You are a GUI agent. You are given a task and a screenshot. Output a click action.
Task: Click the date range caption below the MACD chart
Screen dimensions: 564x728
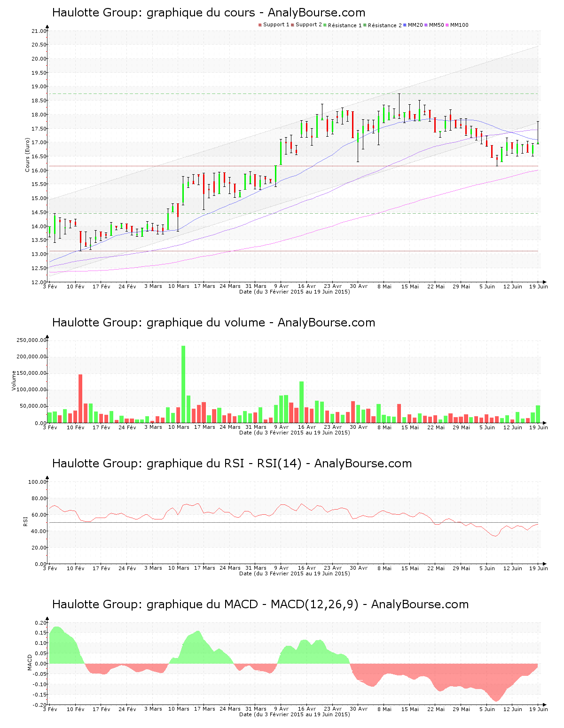(x=295, y=714)
